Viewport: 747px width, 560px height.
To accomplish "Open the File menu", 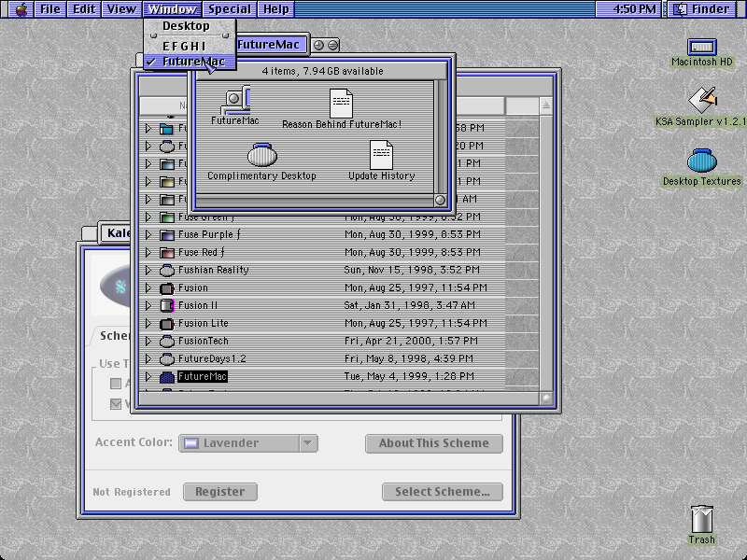I will coord(50,9).
